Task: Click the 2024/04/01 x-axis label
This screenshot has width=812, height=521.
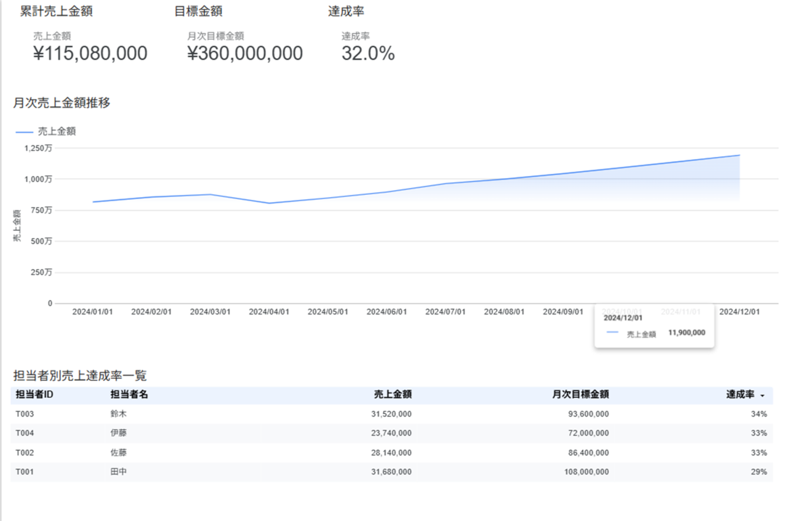Action: [x=269, y=312]
